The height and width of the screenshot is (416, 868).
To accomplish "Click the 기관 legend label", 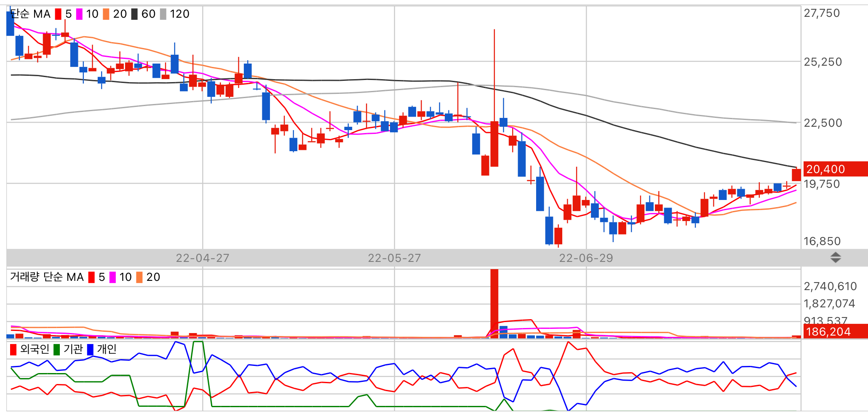I will (x=73, y=349).
